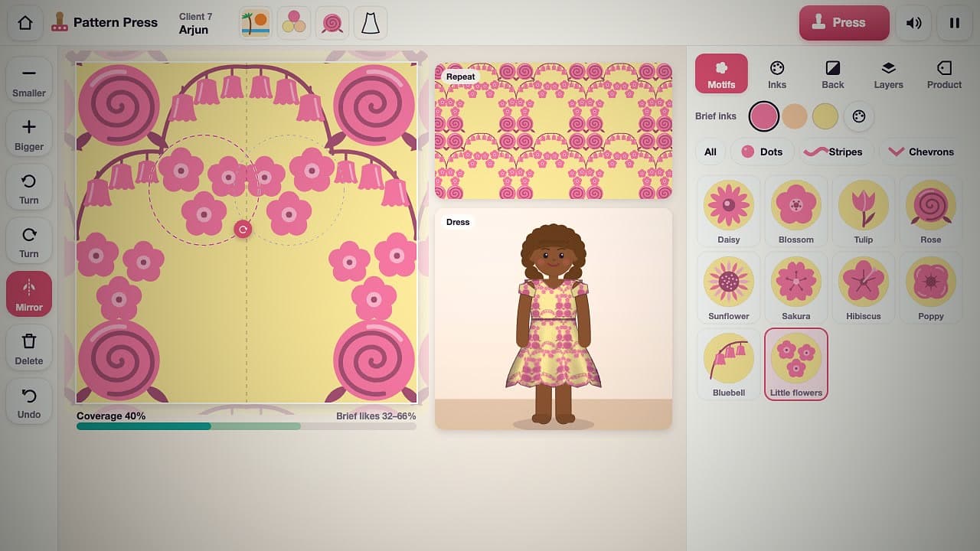
Task: Choose the Bluebell motif
Action: point(729,364)
